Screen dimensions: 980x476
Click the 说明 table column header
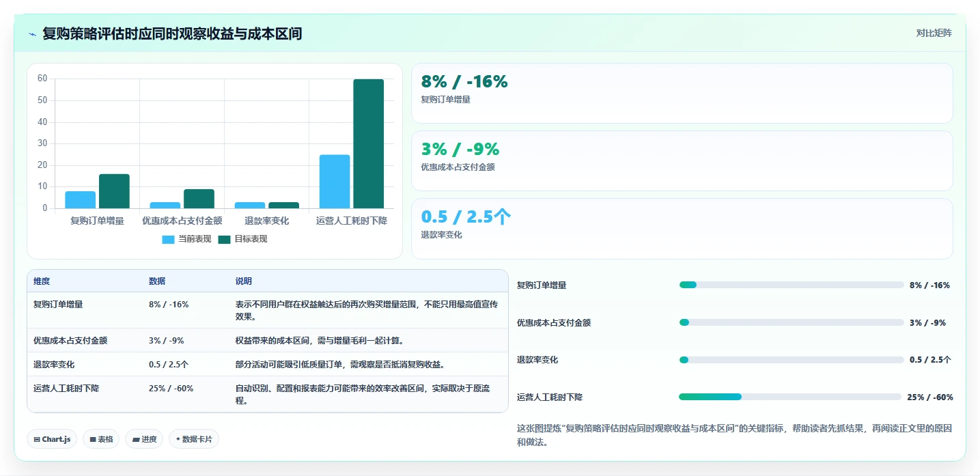click(244, 281)
